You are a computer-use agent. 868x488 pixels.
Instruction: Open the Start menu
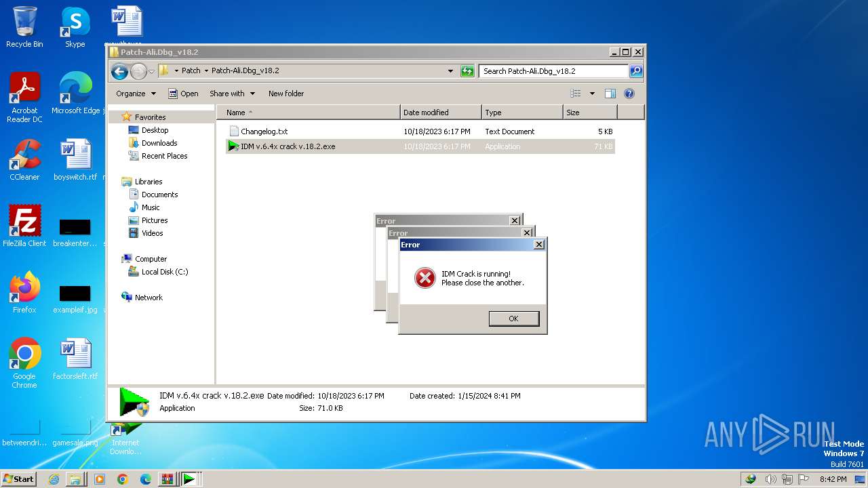pyautogui.click(x=19, y=479)
